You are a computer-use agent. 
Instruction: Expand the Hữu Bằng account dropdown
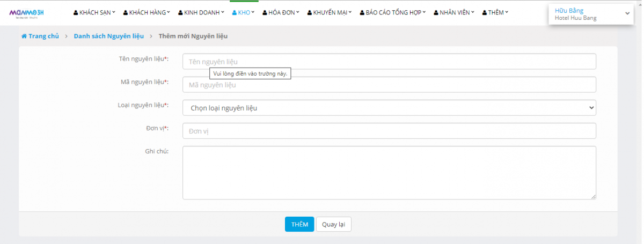click(590, 14)
